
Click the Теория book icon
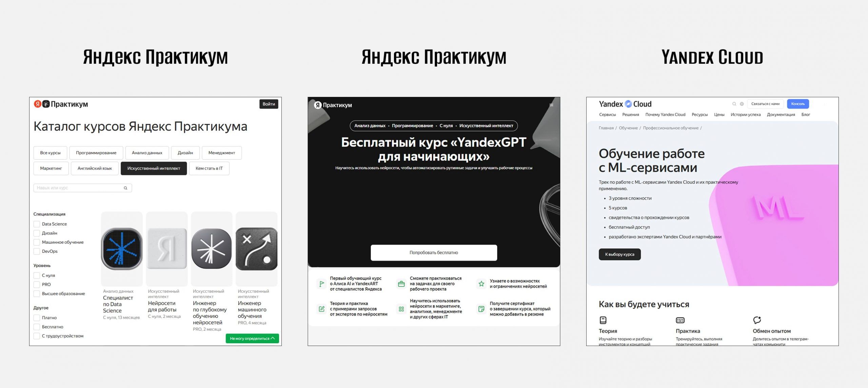(603, 320)
